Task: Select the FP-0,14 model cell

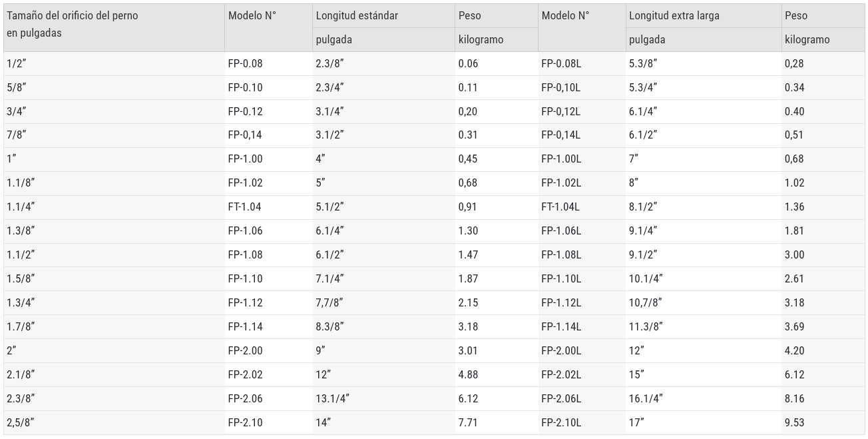Action: (x=268, y=135)
